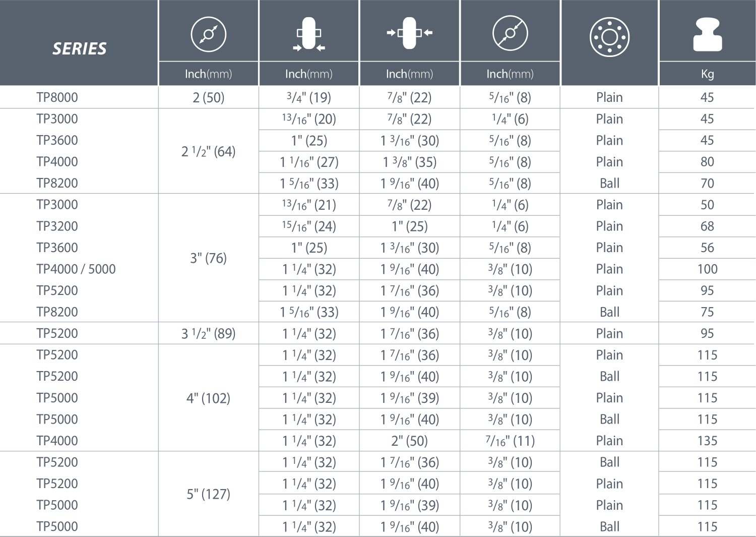Click the 2" (50) hub length value
Viewport: 756px width, 537px height.
click(x=409, y=441)
